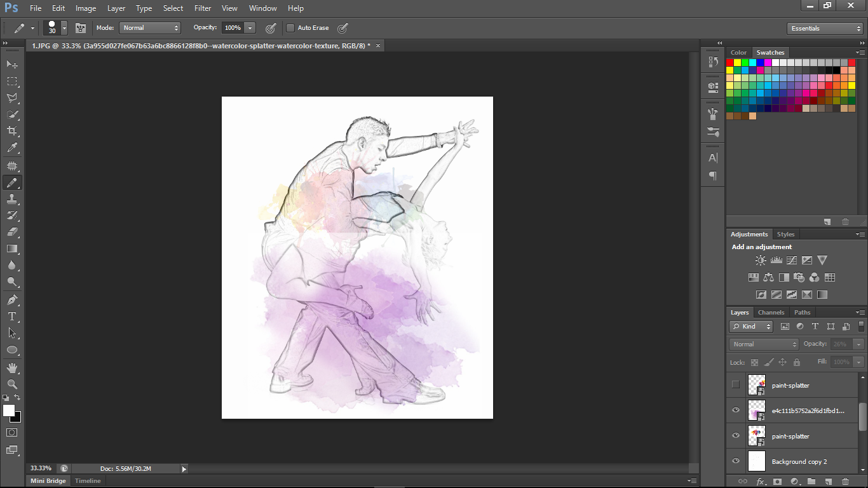Activate the Zoom tool in toolbox
Image resolution: width=868 pixels, height=488 pixels.
click(x=12, y=384)
